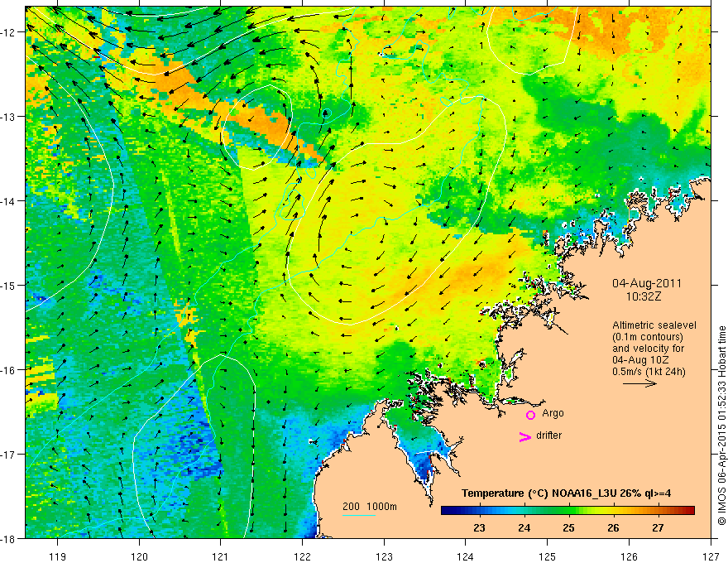
Task: Click the longitude axis label 126
Action: pos(629,556)
